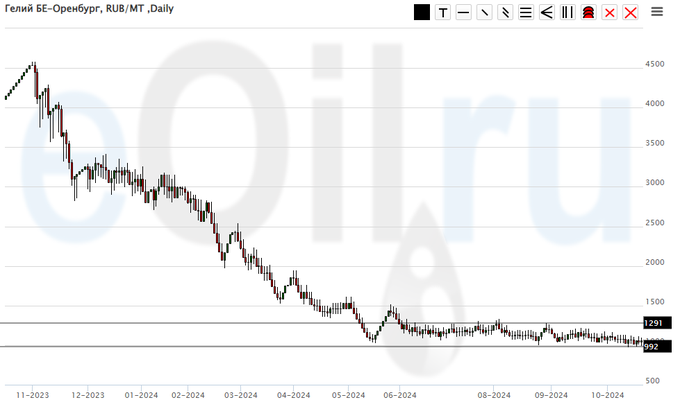Click the 1291 price level label
Screen dimensions: 680x409
(x=656, y=323)
